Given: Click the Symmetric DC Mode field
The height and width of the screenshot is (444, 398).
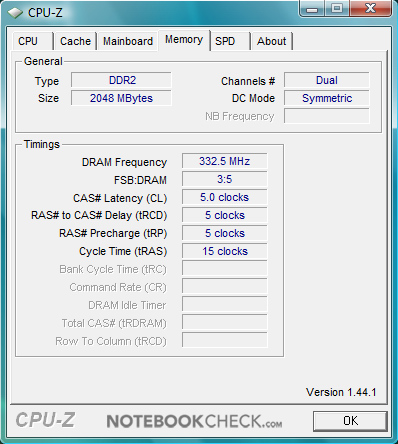Looking at the screenshot, I should (327, 98).
